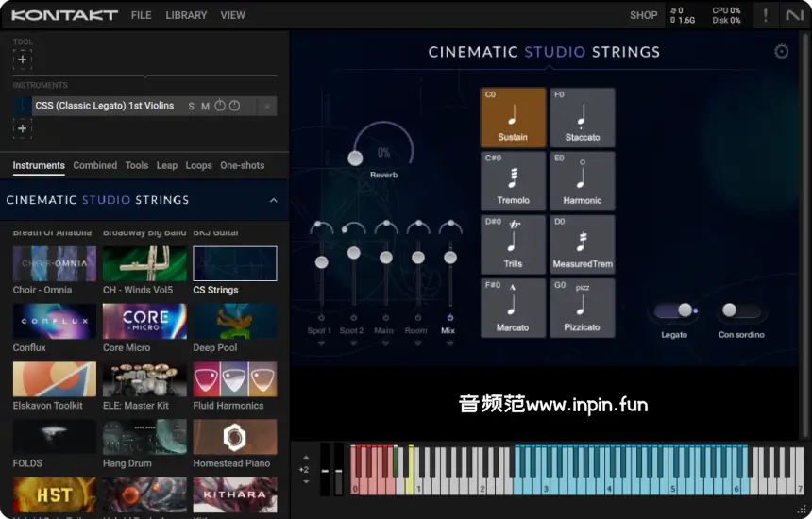Remove the CSS 1st Violins instrument
The height and width of the screenshot is (519, 812).
coord(267,107)
